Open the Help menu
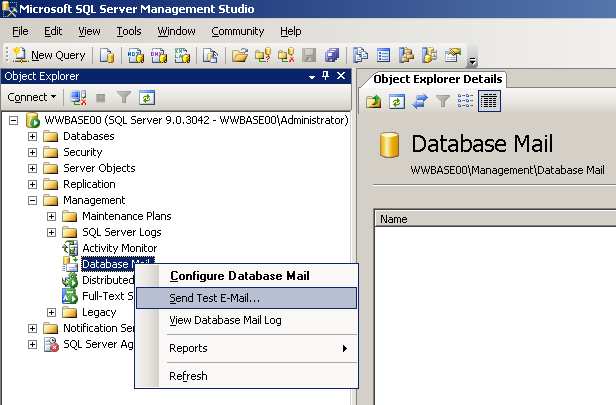 (x=291, y=31)
